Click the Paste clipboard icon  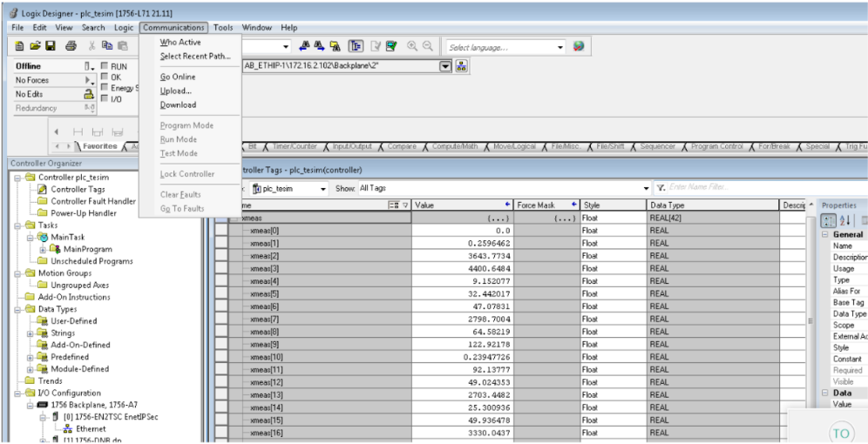[122, 46]
